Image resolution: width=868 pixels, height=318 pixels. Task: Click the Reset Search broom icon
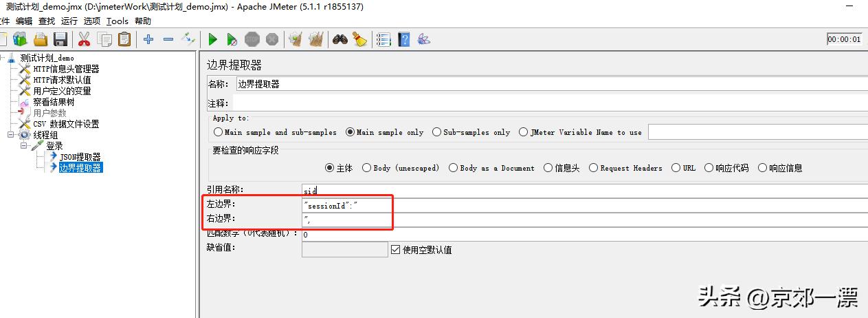(x=360, y=39)
